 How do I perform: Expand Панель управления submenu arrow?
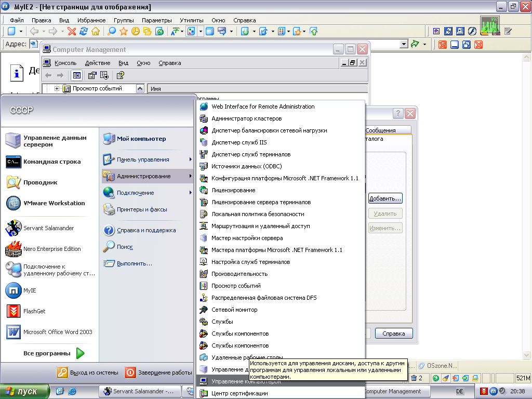click(x=190, y=159)
